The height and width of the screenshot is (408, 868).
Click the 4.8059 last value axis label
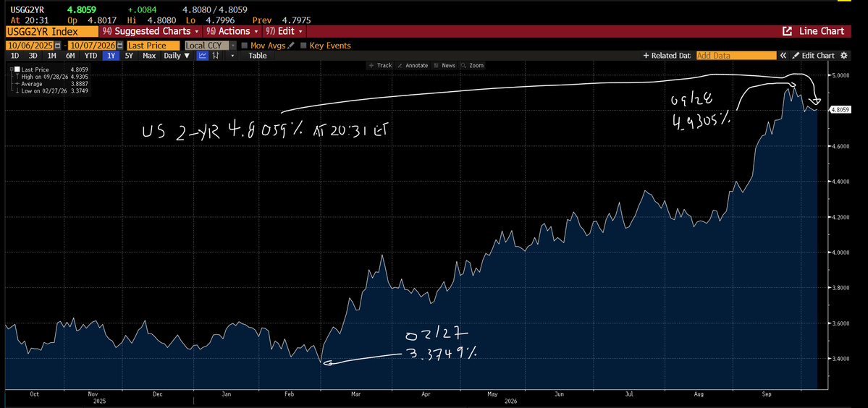pos(841,110)
